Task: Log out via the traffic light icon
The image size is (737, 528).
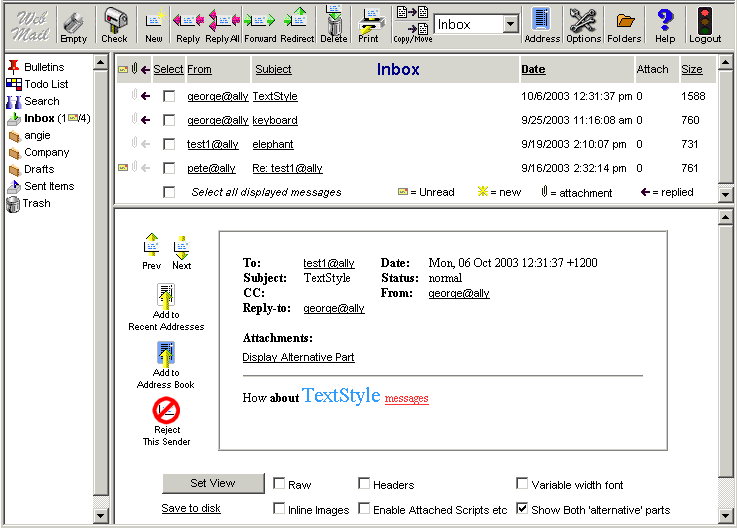Action: click(x=705, y=21)
